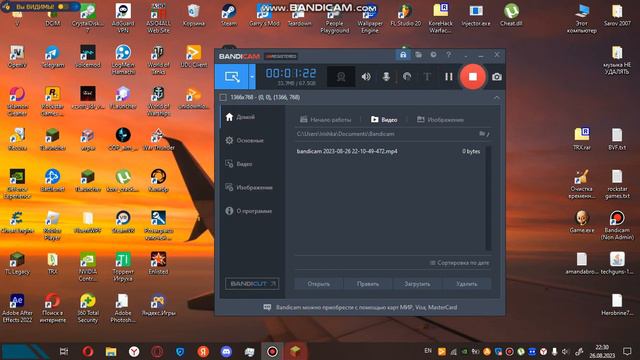Open the О программе section
The height and width of the screenshot is (360, 640).
tap(249, 211)
